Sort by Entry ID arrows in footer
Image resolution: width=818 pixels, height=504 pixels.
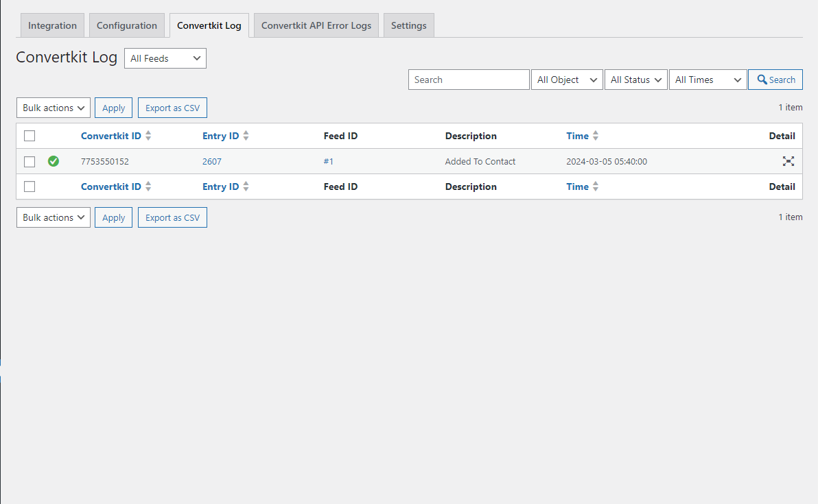tap(246, 187)
